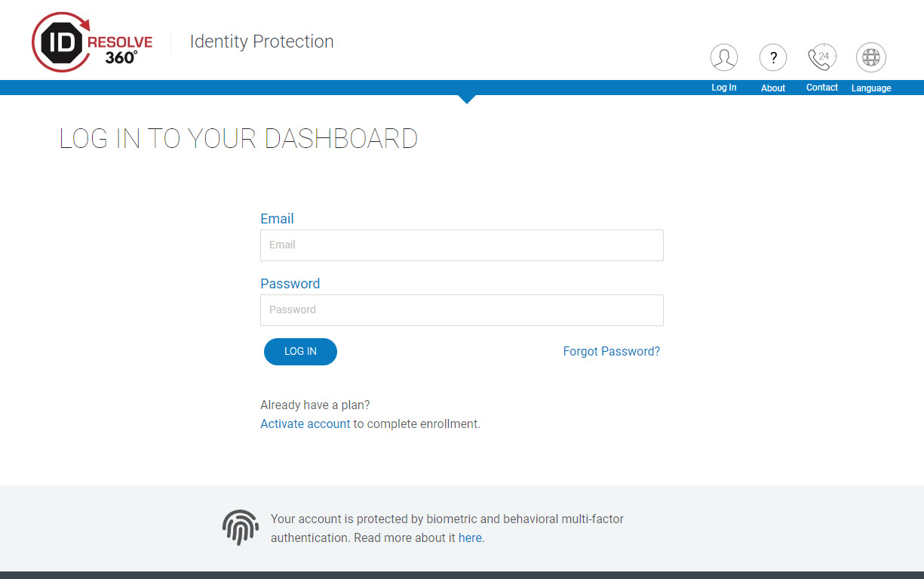Click the user profile Log In icon
This screenshot has height=579, width=924.
coord(723,57)
